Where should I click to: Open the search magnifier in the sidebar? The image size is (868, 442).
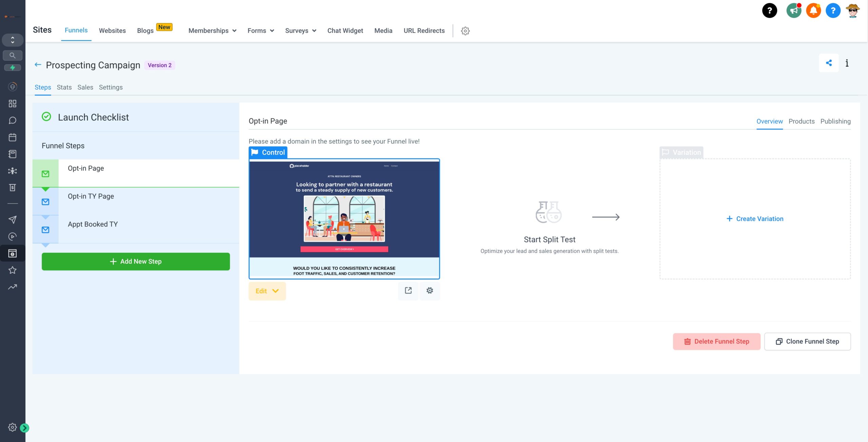(x=13, y=55)
